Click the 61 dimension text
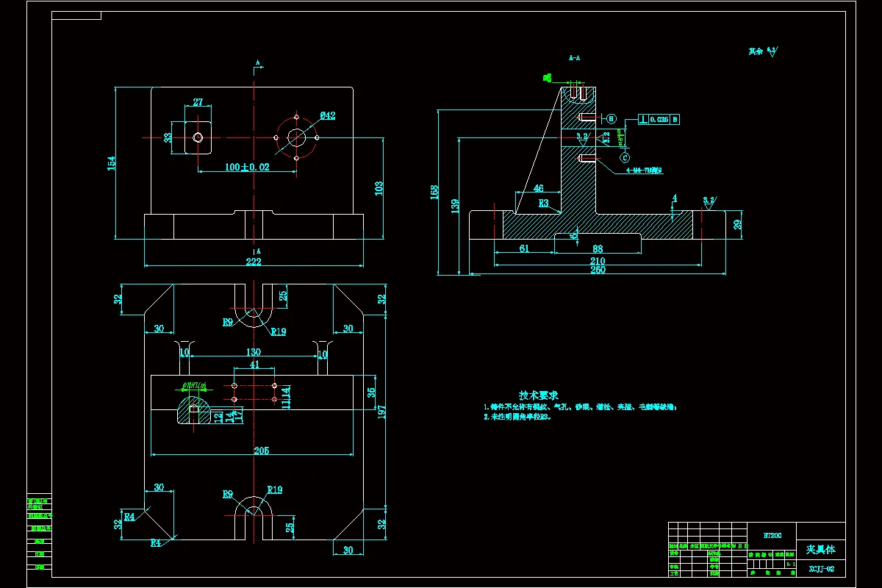The image size is (882, 588). [x=524, y=248]
